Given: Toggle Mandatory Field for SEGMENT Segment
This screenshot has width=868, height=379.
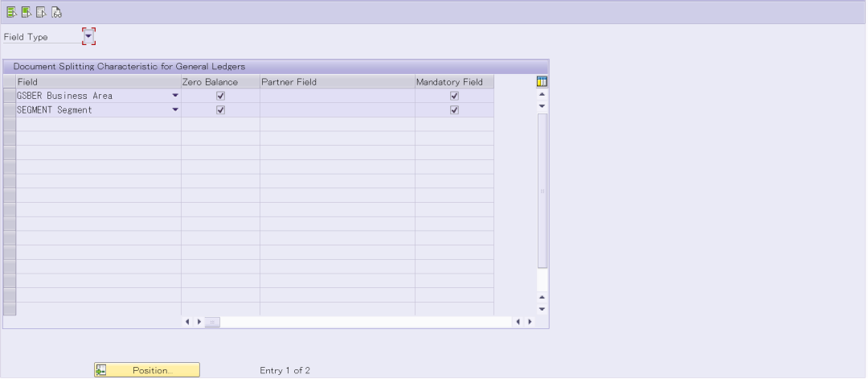Looking at the screenshot, I should [x=454, y=109].
